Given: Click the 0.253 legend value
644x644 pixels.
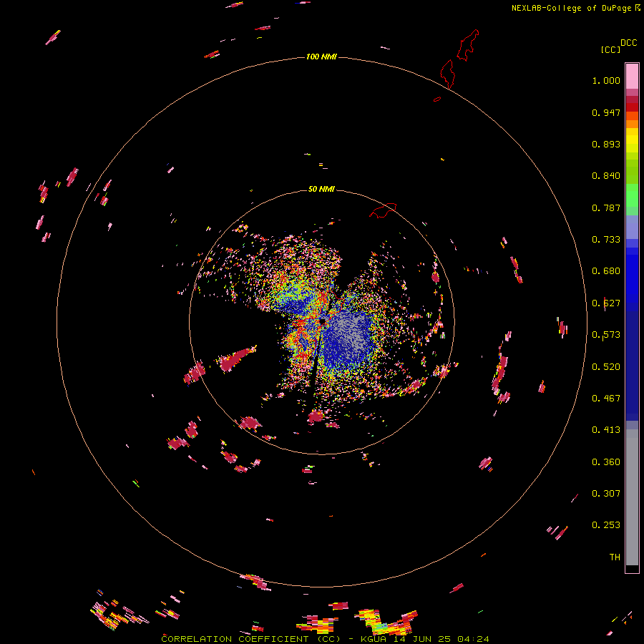Looking at the screenshot, I should click(606, 525).
